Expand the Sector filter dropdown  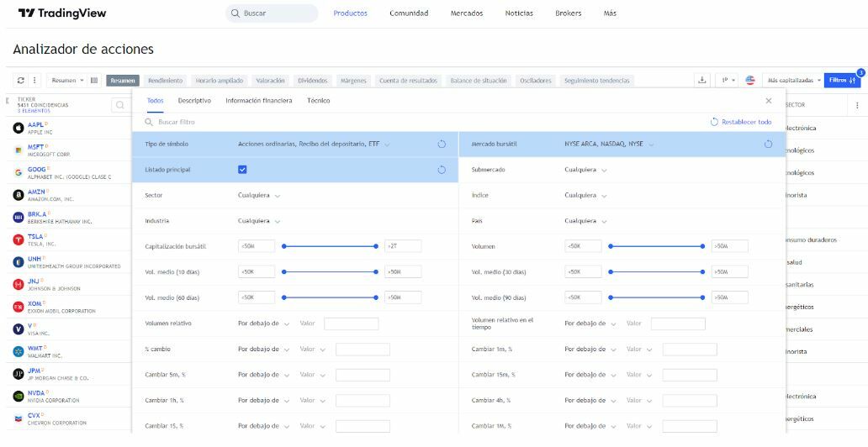259,195
